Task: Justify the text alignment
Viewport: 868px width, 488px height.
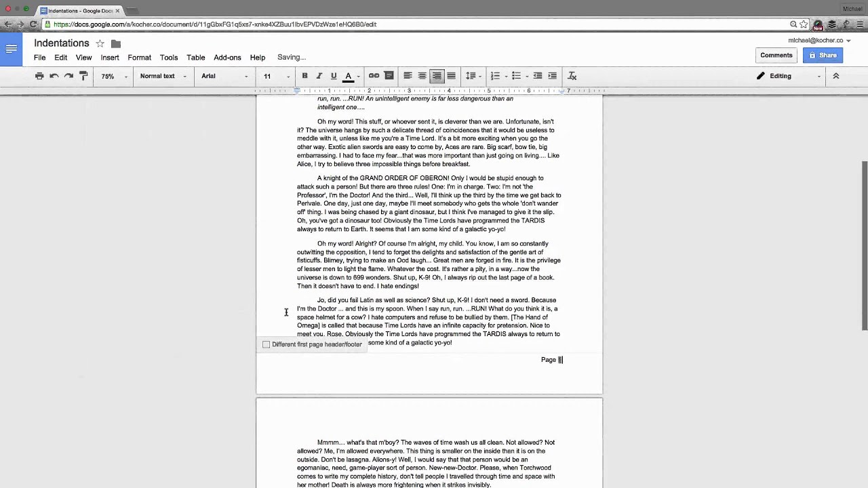Action: [451, 76]
